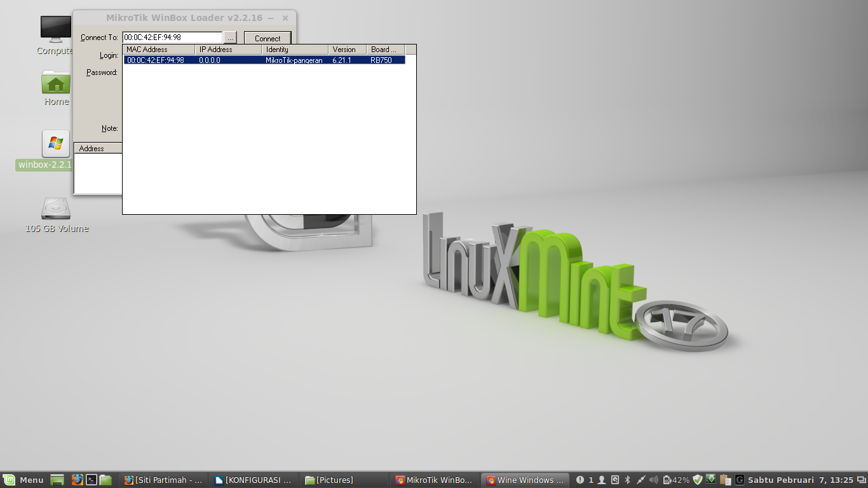Click IP address 0.0.0.0 cell
This screenshot has height=488, width=868.
[x=210, y=60]
